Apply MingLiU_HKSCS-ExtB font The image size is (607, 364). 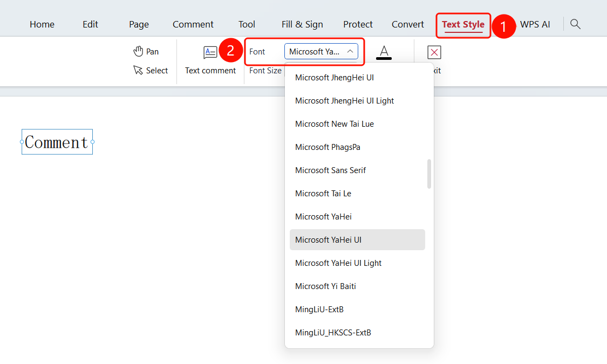pyautogui.click(x=357, y=333)
